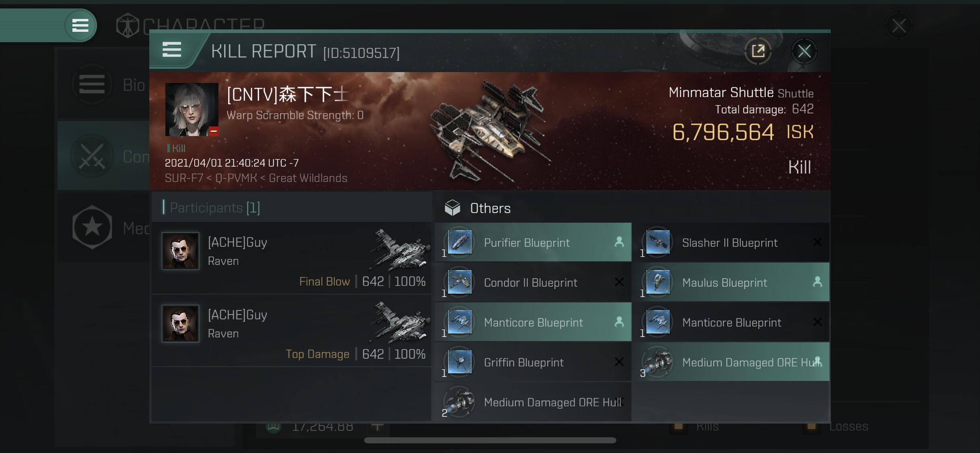
Task: Click the Maulus Blueprint item icon
Action: pos(658,282)
